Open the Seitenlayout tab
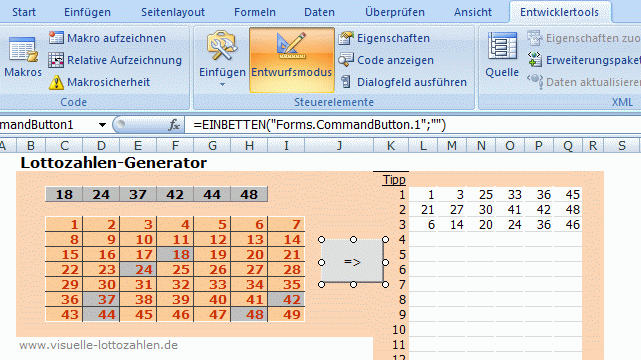The height and width of the screenshot is (360, 641). point(173,12)
